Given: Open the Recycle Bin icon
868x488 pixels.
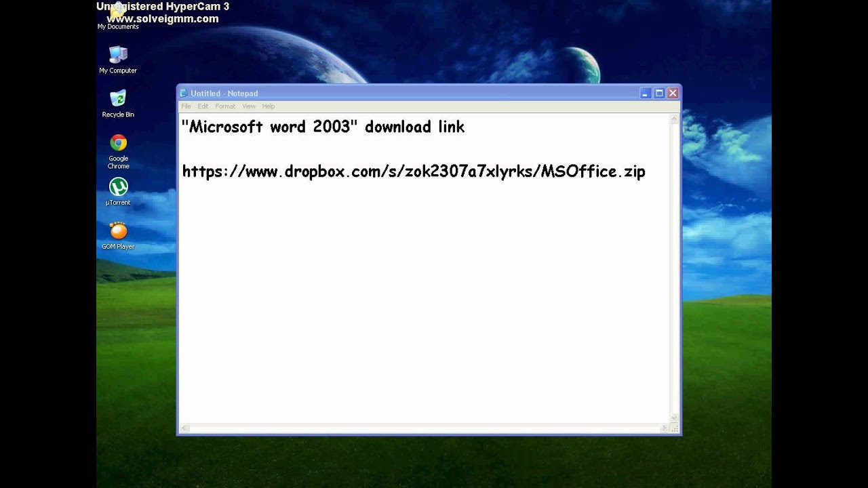Looking at the screenshot, I should pyautogui.click(x=118, y=104).
